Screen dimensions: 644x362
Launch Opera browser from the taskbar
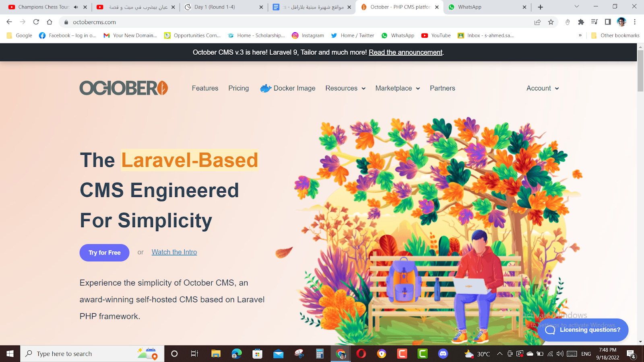click(x=361, y=354)
